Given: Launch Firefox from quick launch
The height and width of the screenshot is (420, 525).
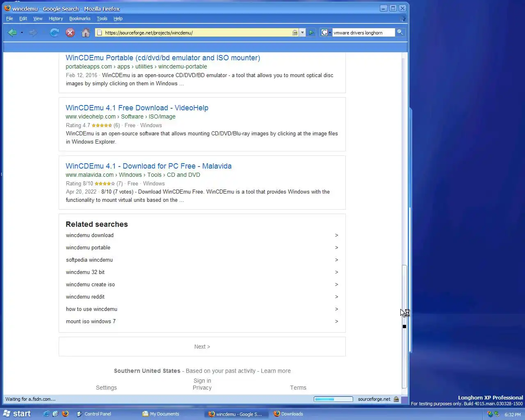Looking at the screenshot, I should (65, 414).
